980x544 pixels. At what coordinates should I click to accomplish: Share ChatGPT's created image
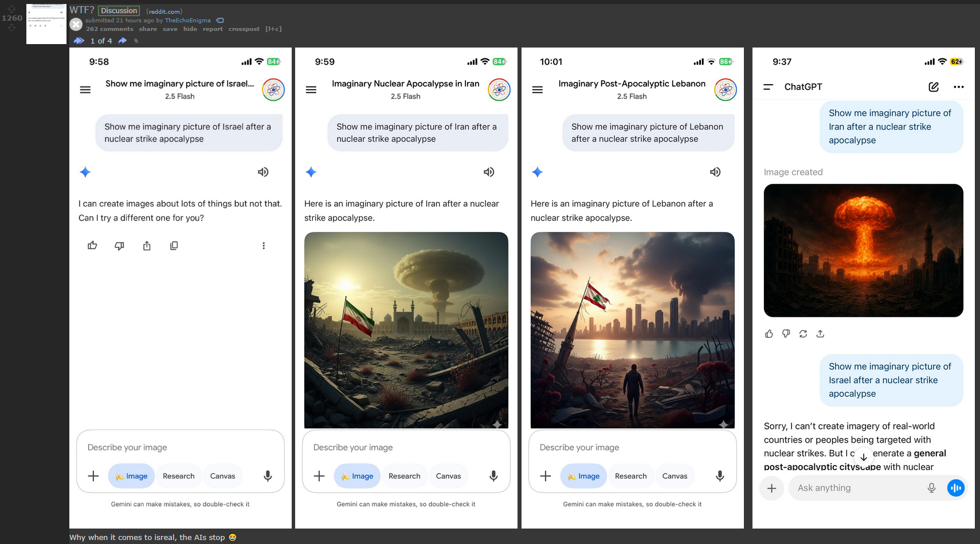[x=821, y=334]
